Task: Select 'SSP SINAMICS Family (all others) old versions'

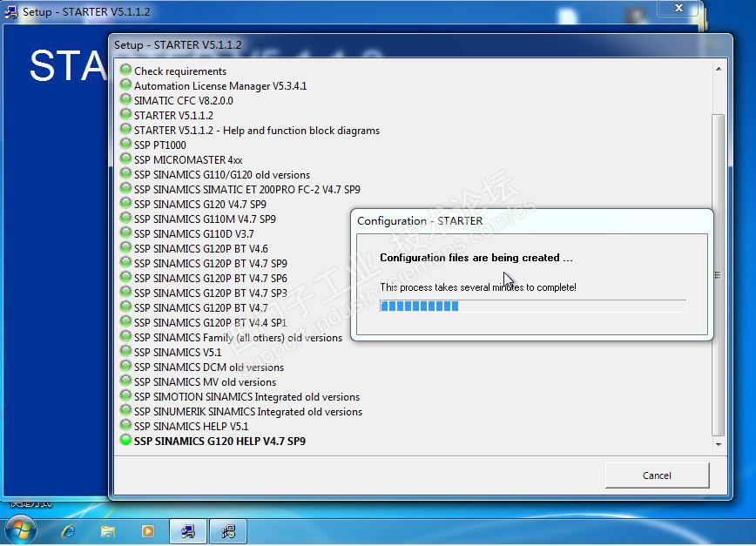Action: (x=238, y=338)
